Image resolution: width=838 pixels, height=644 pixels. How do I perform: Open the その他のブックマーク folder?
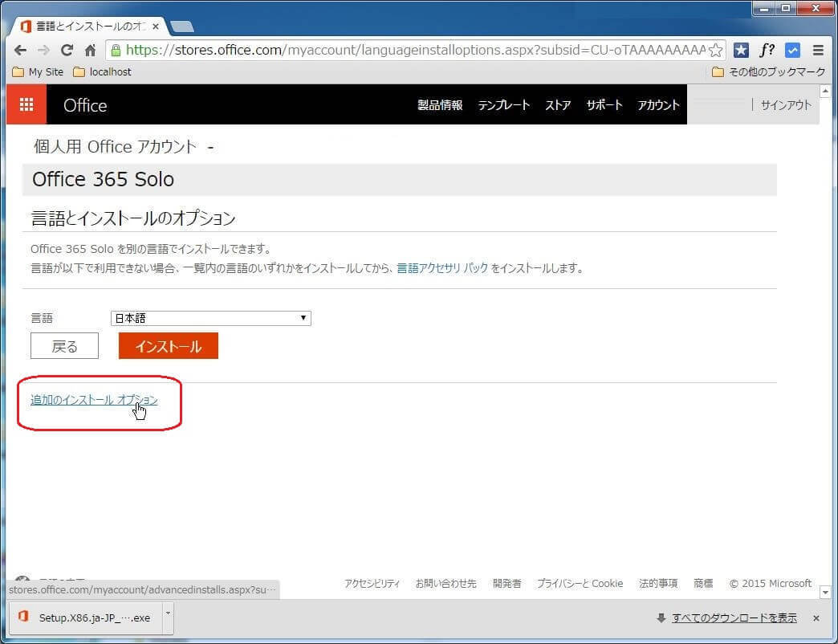click(x=768, y=72)
